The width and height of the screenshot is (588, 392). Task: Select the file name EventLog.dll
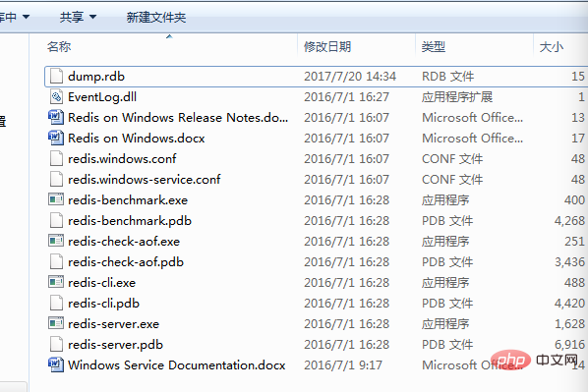[102, 97]
